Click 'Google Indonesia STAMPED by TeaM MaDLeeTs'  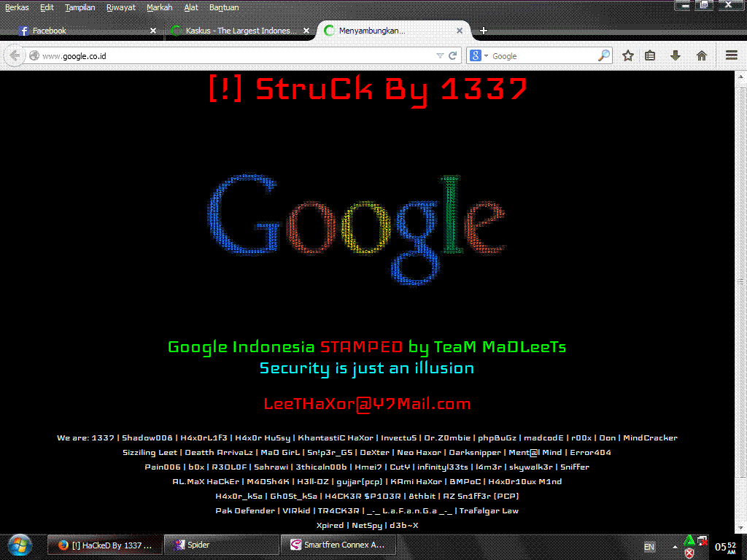[367, 347]
